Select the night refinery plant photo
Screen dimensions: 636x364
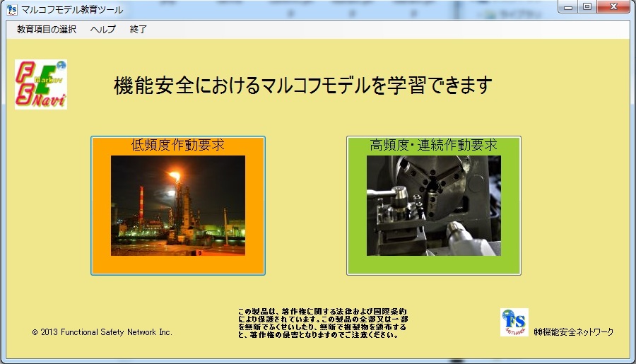point(178,206)
